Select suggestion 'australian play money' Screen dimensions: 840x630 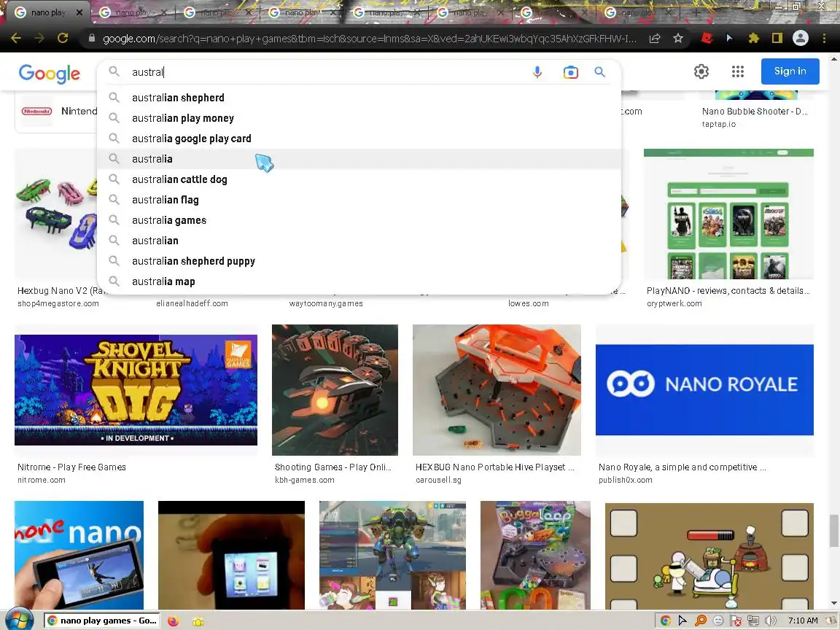(x=359, y=118)
